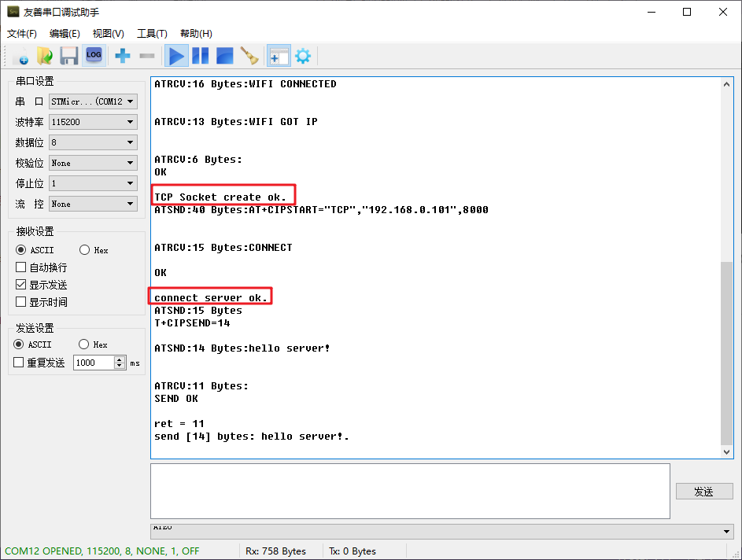Screen dimensions: 742x560
Task: Stop serial port with stop icon
Action: pos(224,56)
